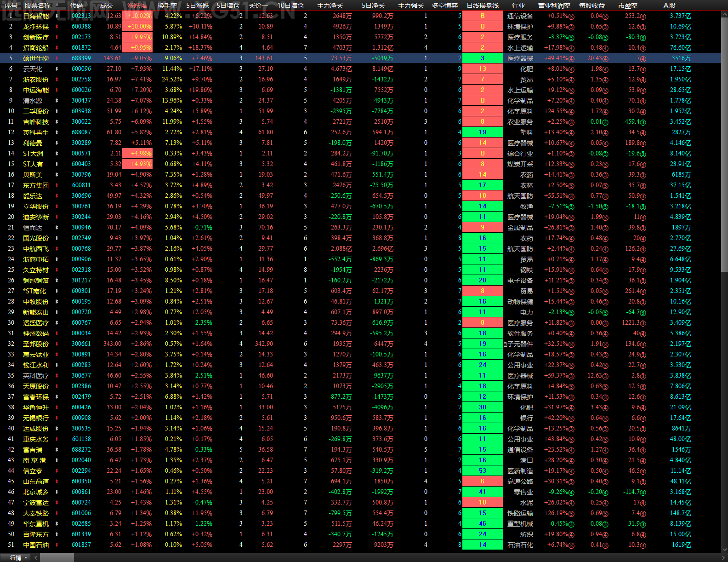Click the horizontal scrollbar thumb at bottom

click(57, 557)
